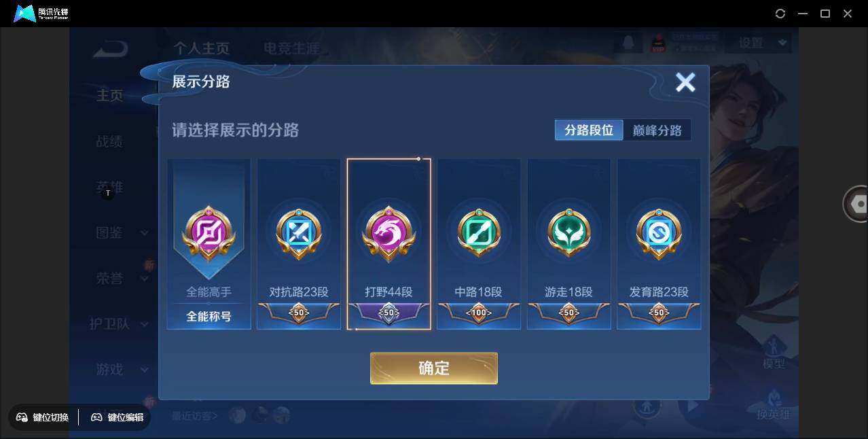Viewport: 868px width, 439px height.
Task: Click the hexagon side panel handle
Action: (x=857, y=204)
